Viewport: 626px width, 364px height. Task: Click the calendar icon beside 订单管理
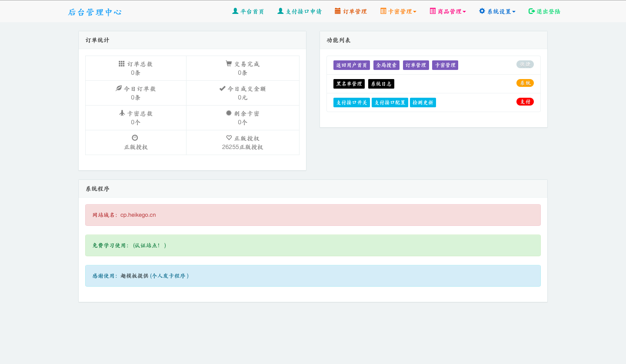tap(338, 11)
